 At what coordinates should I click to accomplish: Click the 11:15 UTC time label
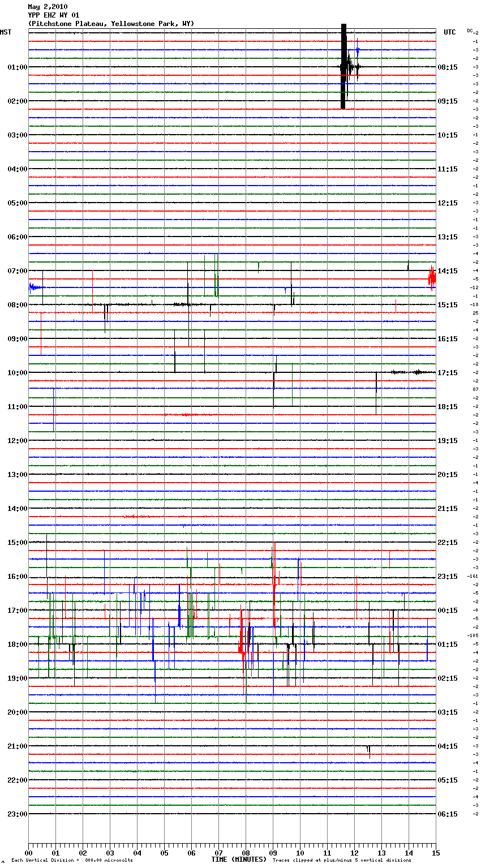(448, 169)
